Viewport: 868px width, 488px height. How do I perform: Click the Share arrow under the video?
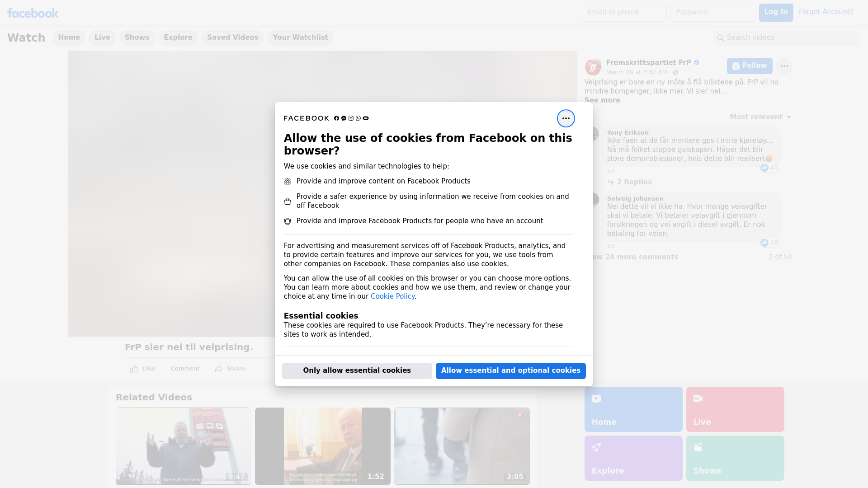coord(230,369)
